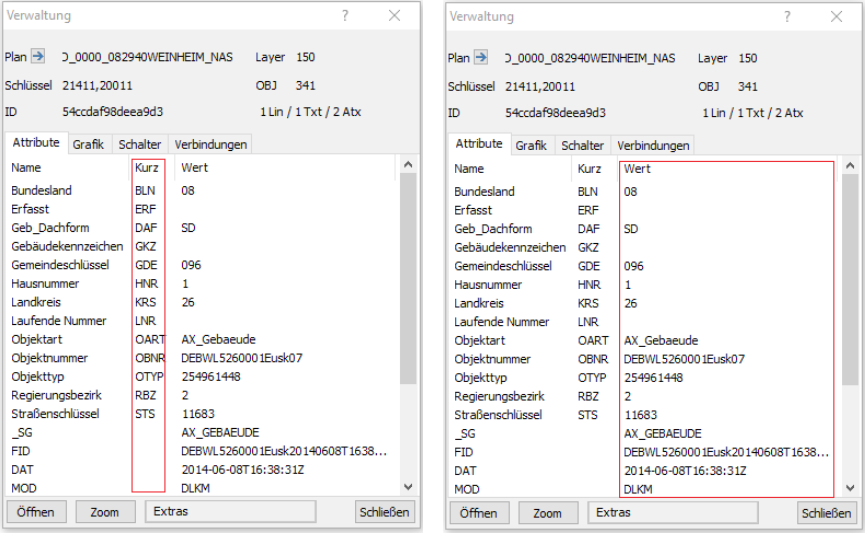The height and width of the screenshot is (539, 867).
Task: Close the left Verwaltung window with X
Action: [x=394, y=16]
